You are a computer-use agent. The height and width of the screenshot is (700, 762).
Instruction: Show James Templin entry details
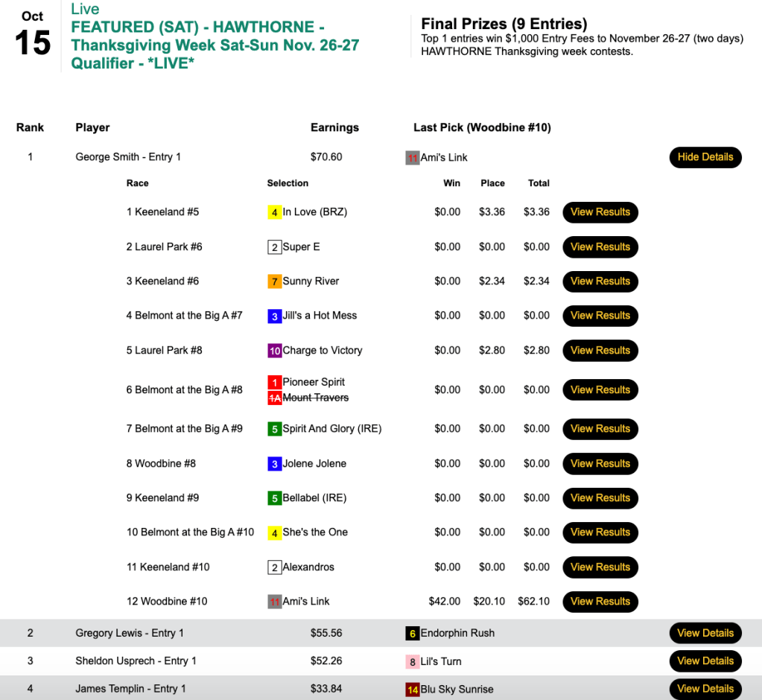[705, 689]
